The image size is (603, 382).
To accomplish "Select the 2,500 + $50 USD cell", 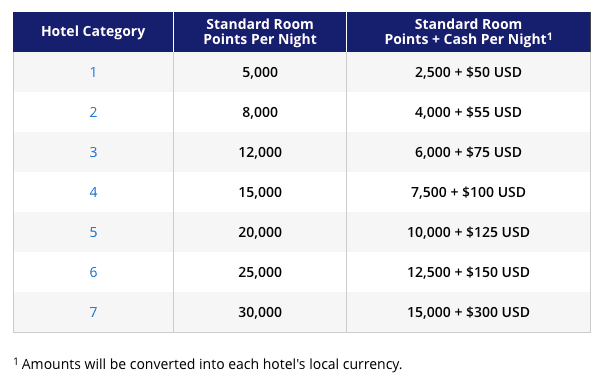I will (468, 72).
